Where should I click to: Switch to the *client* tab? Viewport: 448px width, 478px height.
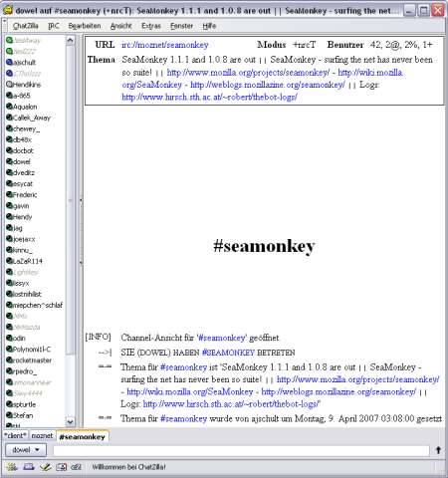[16, 435]
